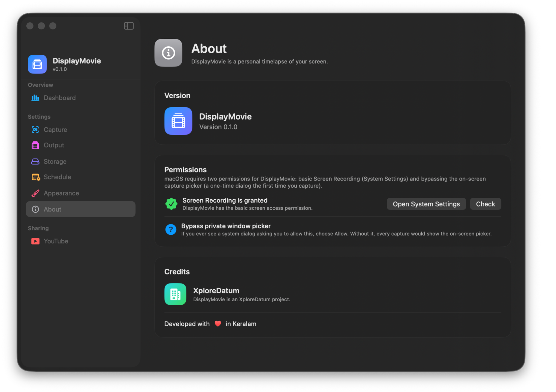Select the Schedule calendar icon

pos(35,177)
